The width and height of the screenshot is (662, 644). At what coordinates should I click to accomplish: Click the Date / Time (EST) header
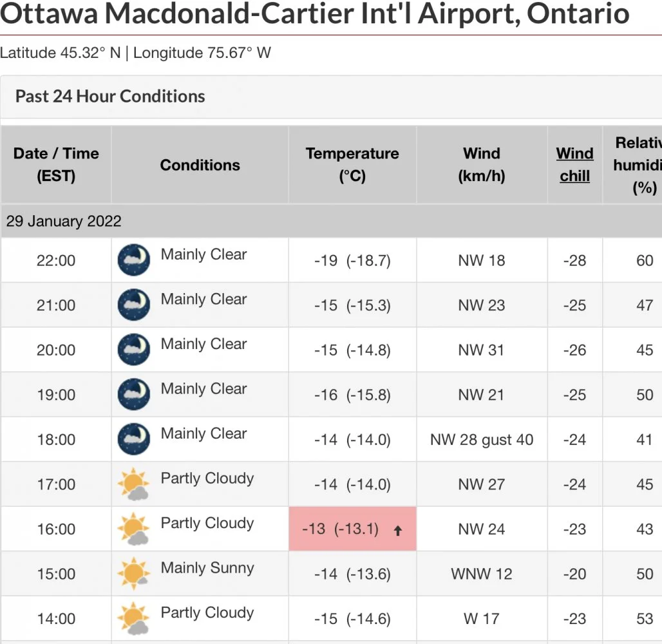point(56,165)
